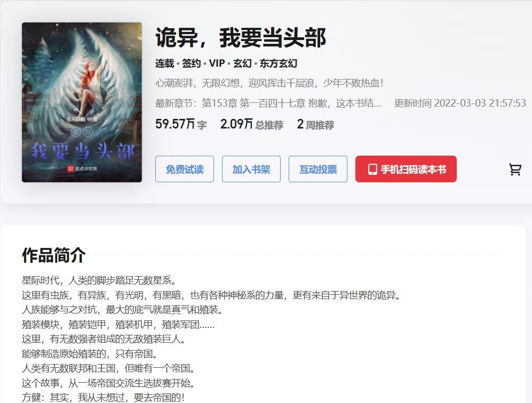Click the 作品简介 section heading

pos(53,255)
